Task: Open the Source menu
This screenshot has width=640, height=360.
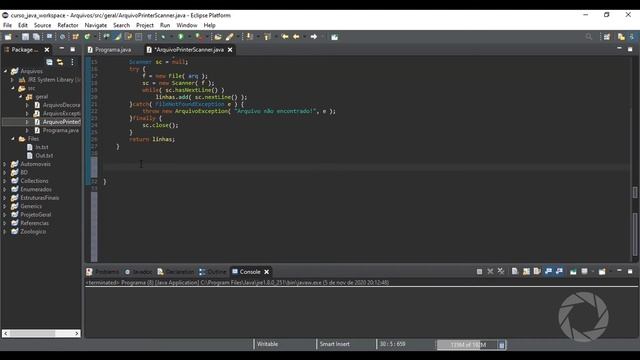Action: pyautogui.click(x=42, y=25)
